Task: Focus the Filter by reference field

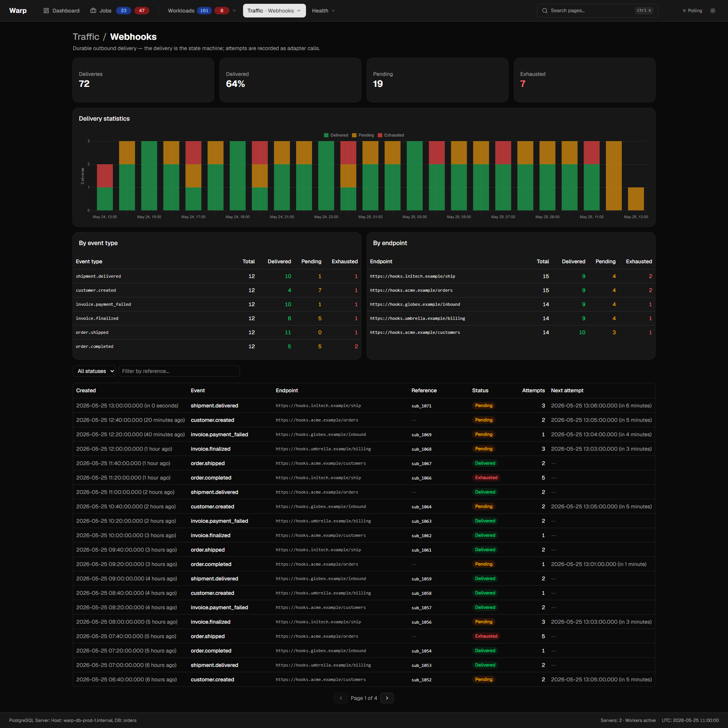Action: point(179,371)
